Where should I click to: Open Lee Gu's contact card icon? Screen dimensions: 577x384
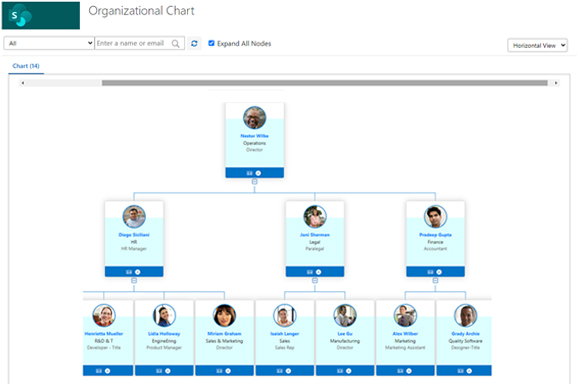[340, 371]
